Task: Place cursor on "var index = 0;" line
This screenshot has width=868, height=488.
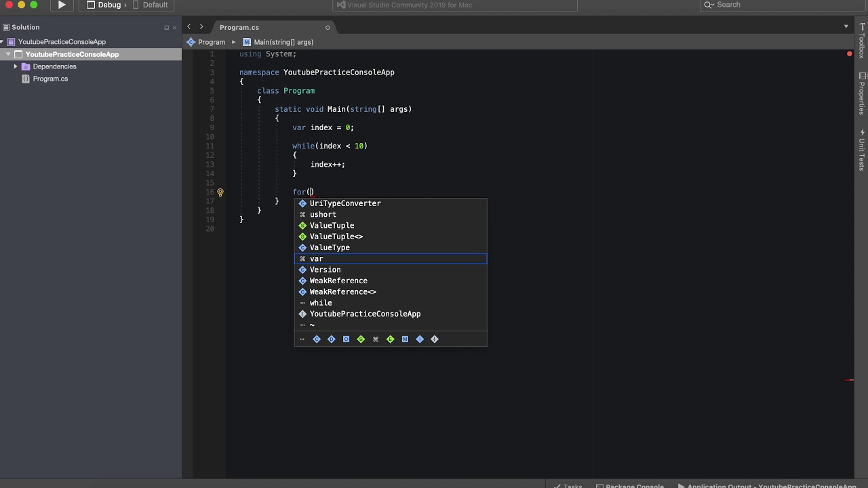Action: tap(323, 127)
